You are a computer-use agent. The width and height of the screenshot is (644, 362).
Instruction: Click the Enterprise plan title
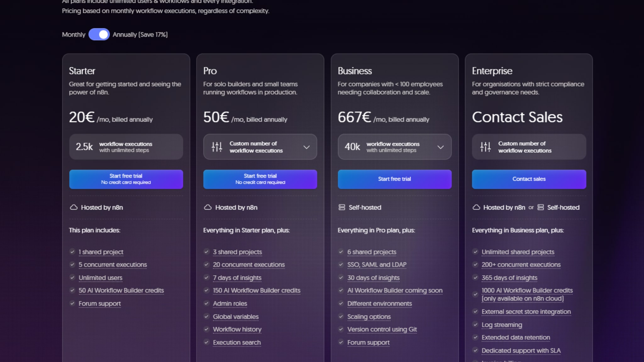(x=492, y=71)
